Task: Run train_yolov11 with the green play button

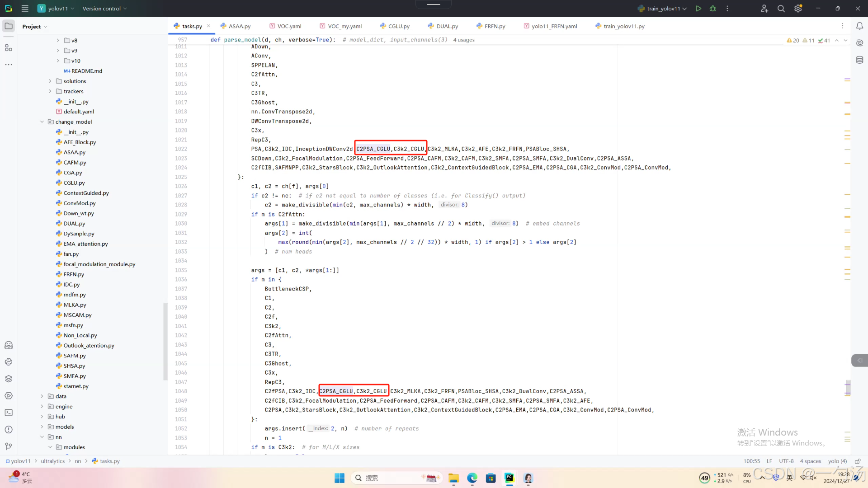Action: [698, 9]
